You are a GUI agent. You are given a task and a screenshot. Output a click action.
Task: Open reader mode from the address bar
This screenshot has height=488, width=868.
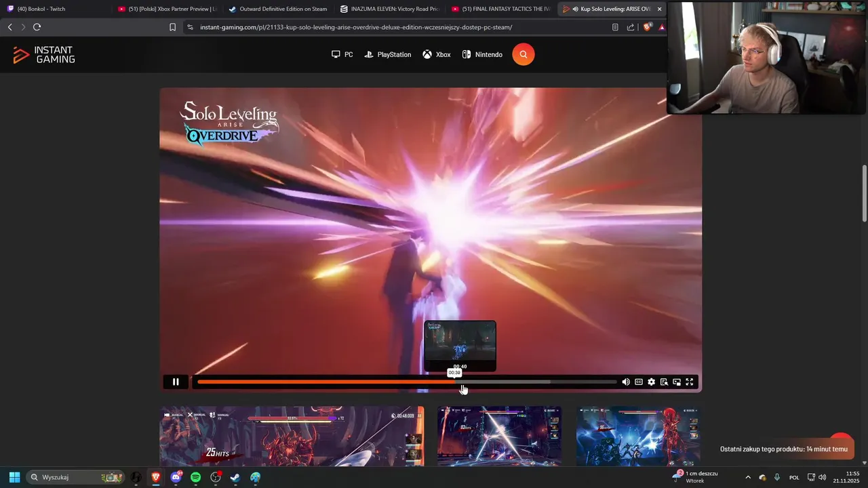point(615,27)
